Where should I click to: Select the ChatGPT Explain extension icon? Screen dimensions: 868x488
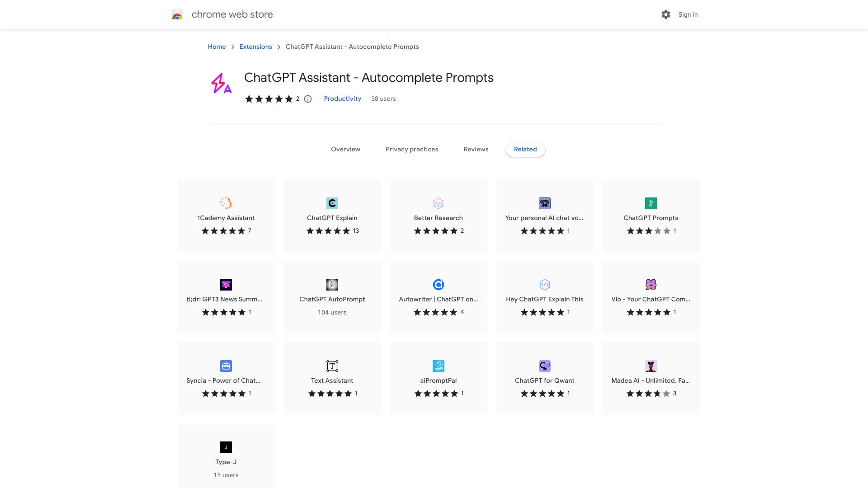pyautogui.click(x=332, y=203)
